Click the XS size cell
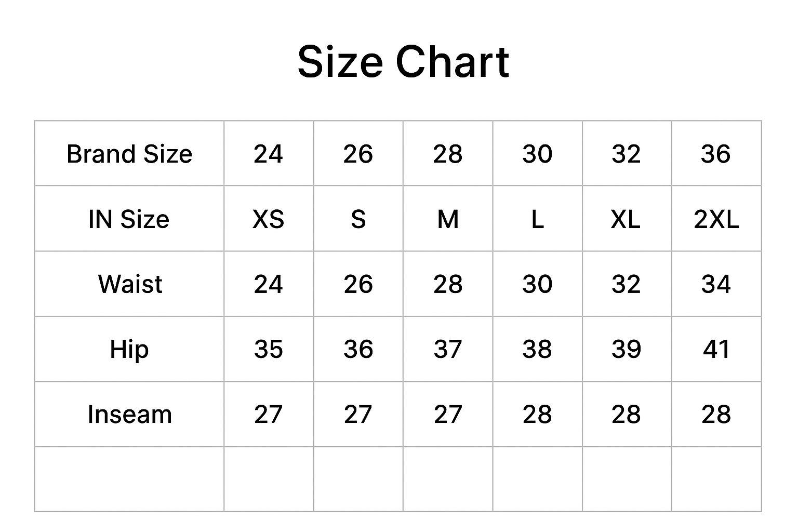The width and height of the screenshot is (798, 532). click(x=268, y=219)
